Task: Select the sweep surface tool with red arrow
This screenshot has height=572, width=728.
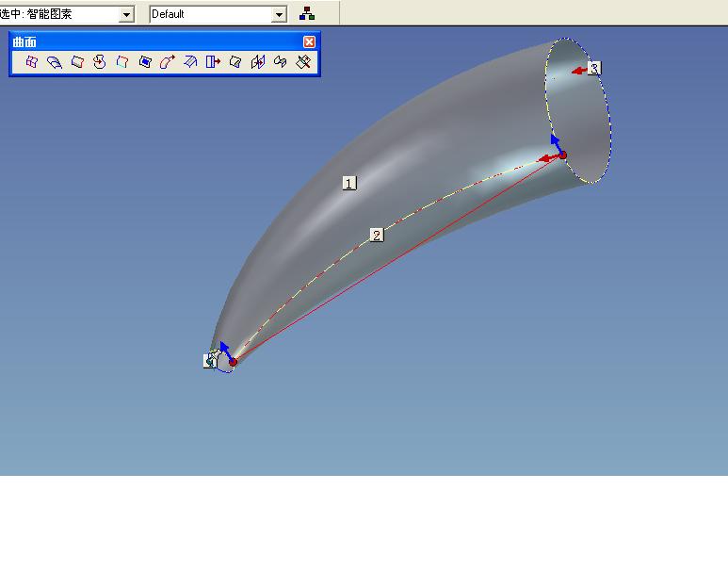Action: 168,62
